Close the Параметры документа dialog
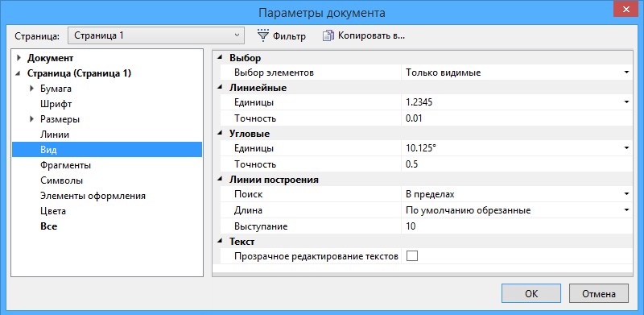 coord(625,9)
